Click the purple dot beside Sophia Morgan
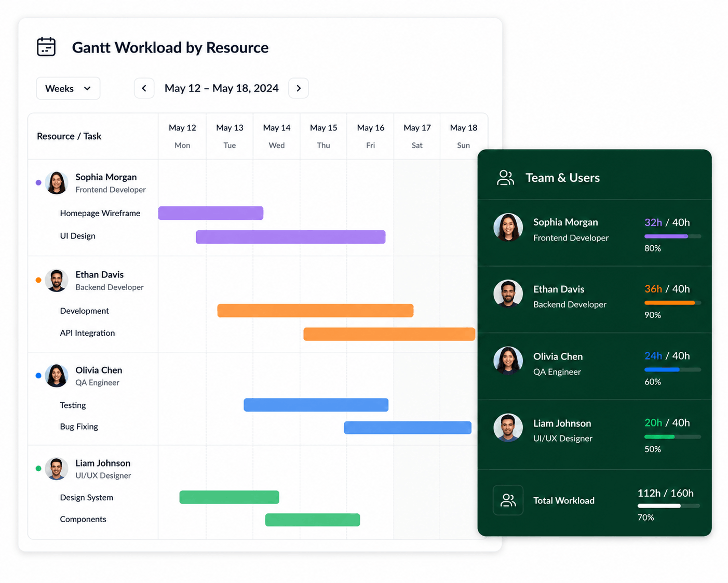Viewport: 728px width, 583px height. (38, 182)
